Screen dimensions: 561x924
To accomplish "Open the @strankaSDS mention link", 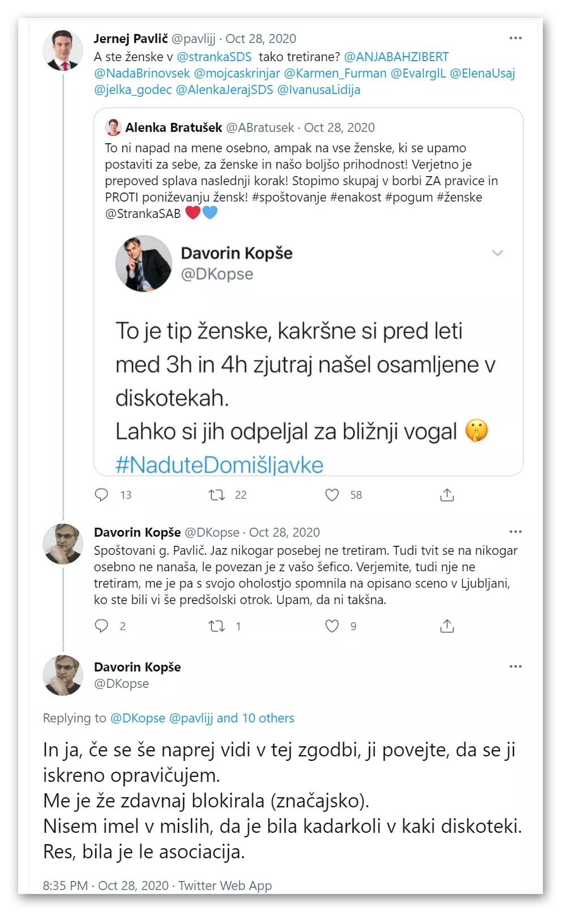I will click(214, 57).
